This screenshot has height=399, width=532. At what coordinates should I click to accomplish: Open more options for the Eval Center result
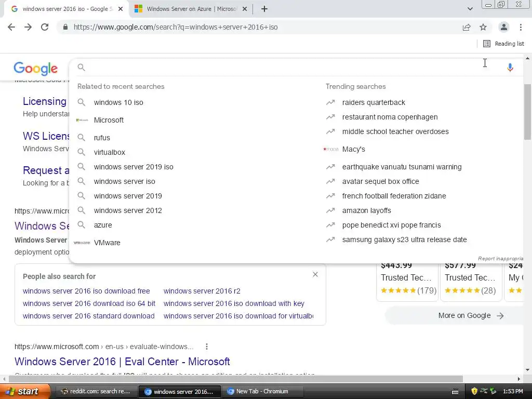pos(207,347)
